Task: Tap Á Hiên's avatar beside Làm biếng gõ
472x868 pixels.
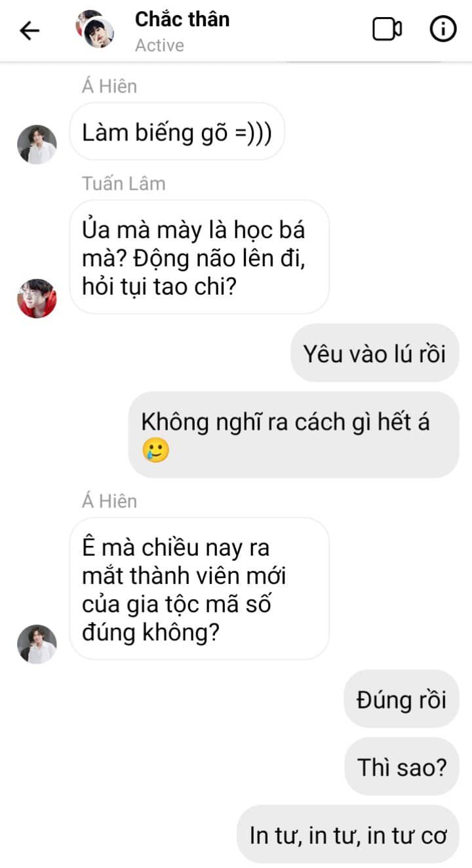Action: [x=37, y=144]
